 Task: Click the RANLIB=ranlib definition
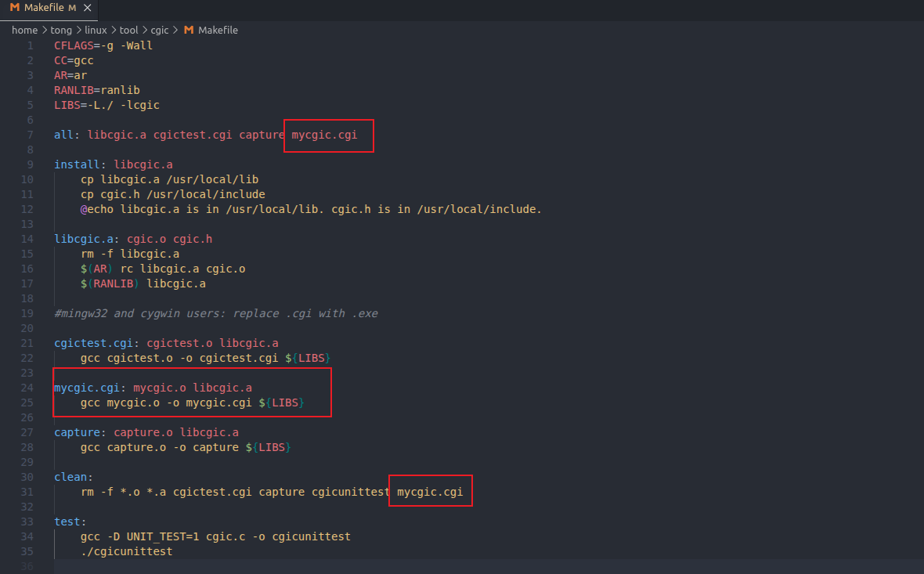pos(97,90)
